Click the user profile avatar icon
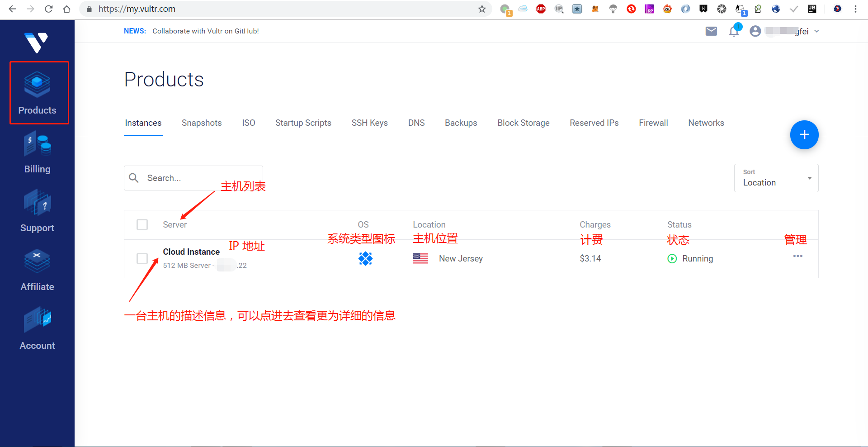 755,31
